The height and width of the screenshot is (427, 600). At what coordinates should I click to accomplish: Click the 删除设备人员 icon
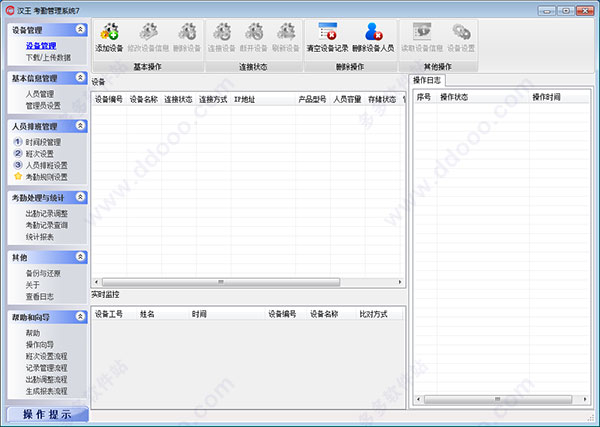pos(373,31)
